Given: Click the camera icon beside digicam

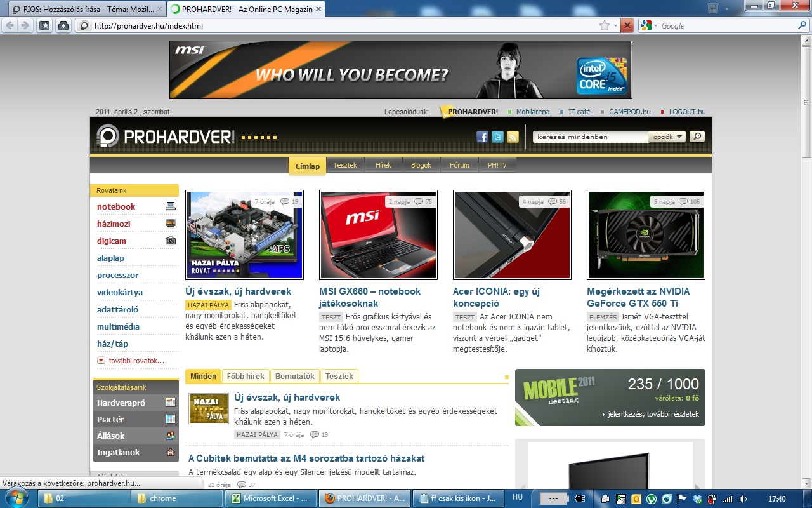Looking at the screenshot, I should pos(170,241).
